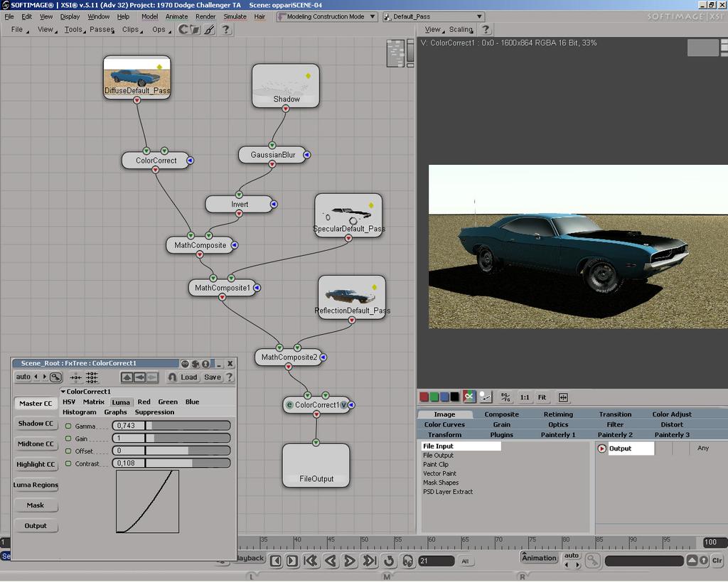Click the red channel display button
728x582 pixels.
[x=424, y=397]
